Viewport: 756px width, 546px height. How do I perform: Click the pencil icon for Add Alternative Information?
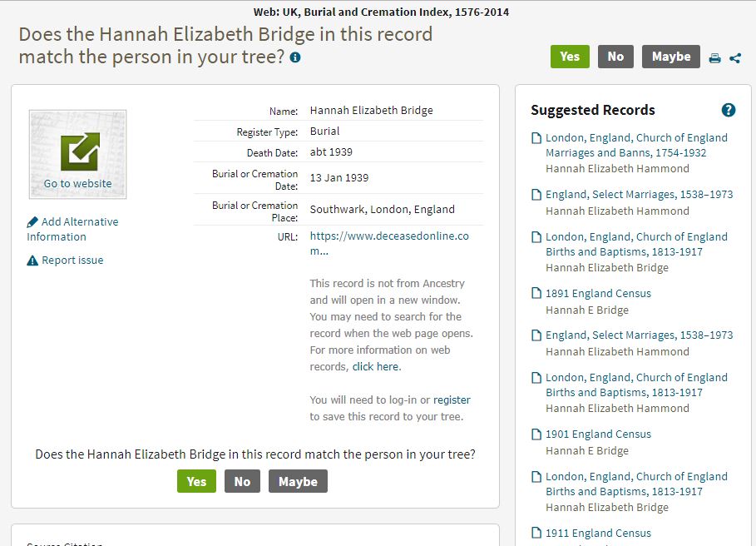coord(32,222)
